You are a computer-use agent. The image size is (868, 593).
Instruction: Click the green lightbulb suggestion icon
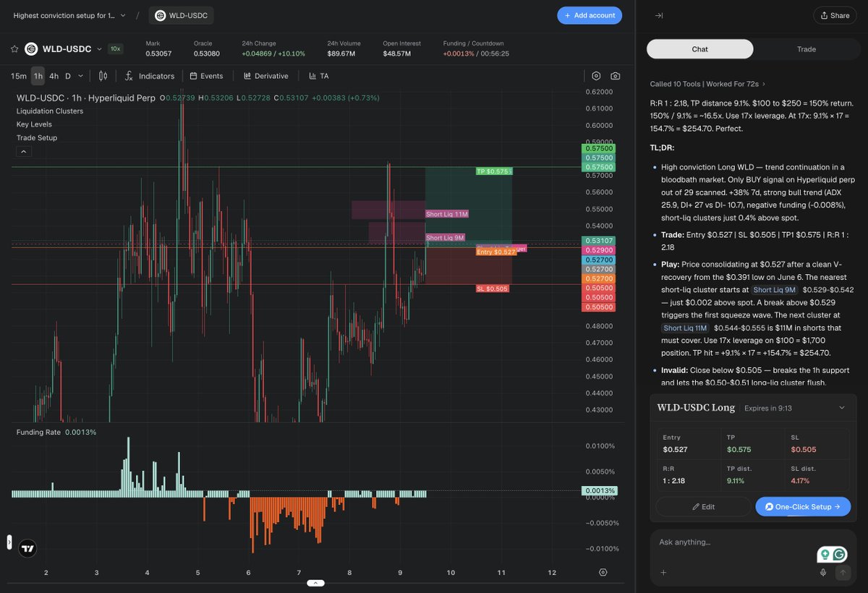[x=824, y=555]
